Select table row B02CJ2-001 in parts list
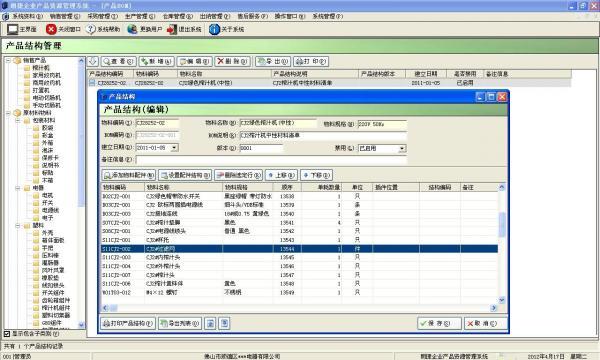The height and width of the screenshot is (360, 600). (x=299, y=196)
